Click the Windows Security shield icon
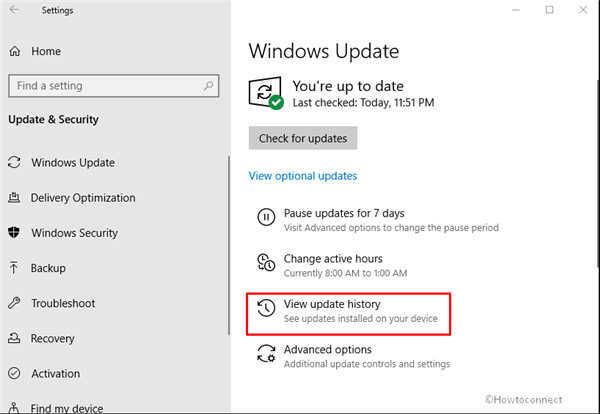 pos(14,233)
